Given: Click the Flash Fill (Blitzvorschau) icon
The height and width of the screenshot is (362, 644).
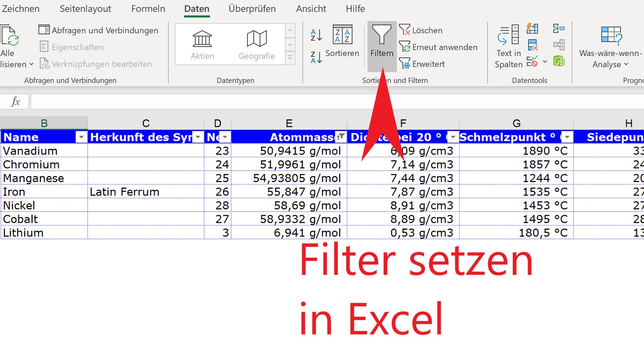Looking at the screenshot, I should [532, 28].
